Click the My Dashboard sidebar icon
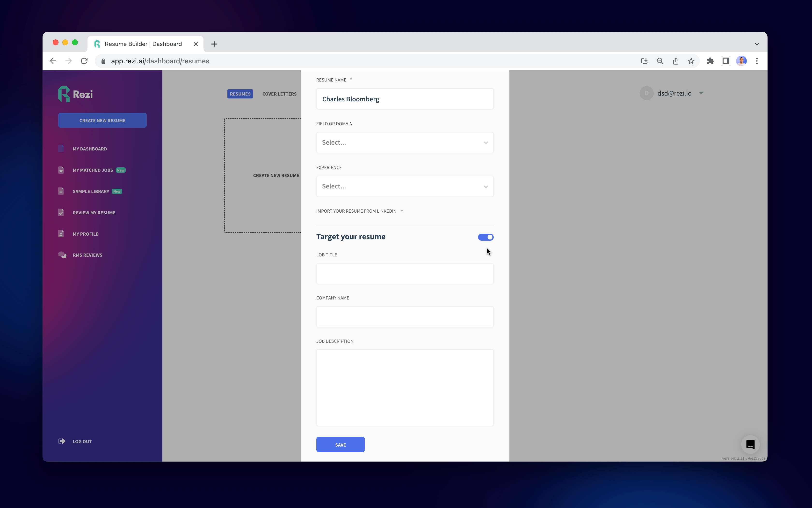 pos(61,149)
